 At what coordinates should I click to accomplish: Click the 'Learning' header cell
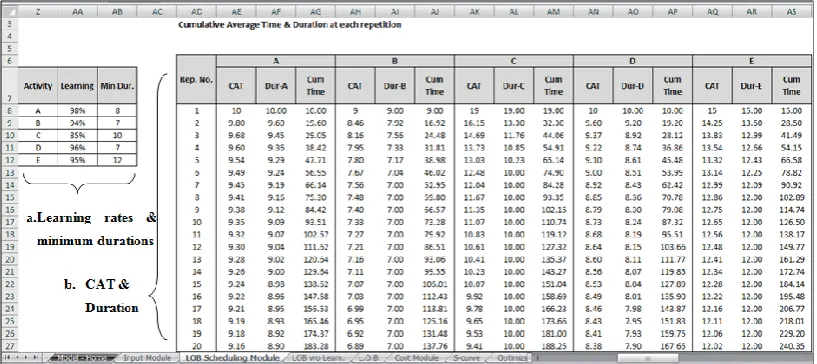coord(77,85)
